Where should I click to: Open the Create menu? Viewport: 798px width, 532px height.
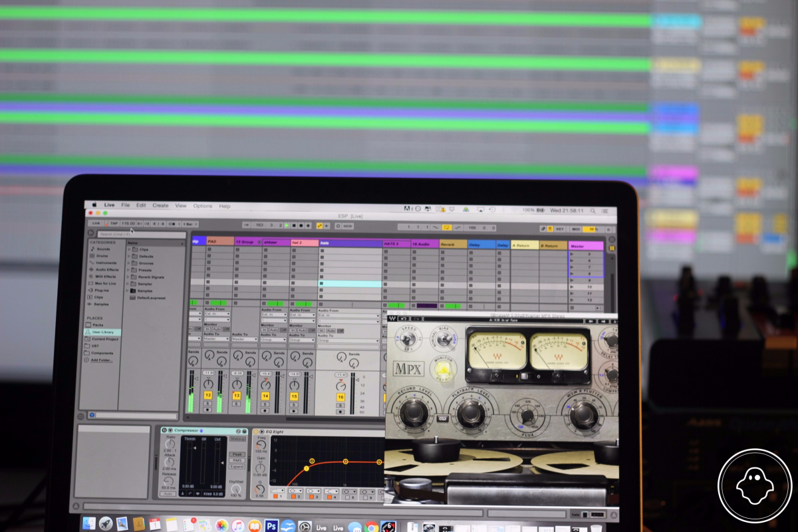[160, 205]
